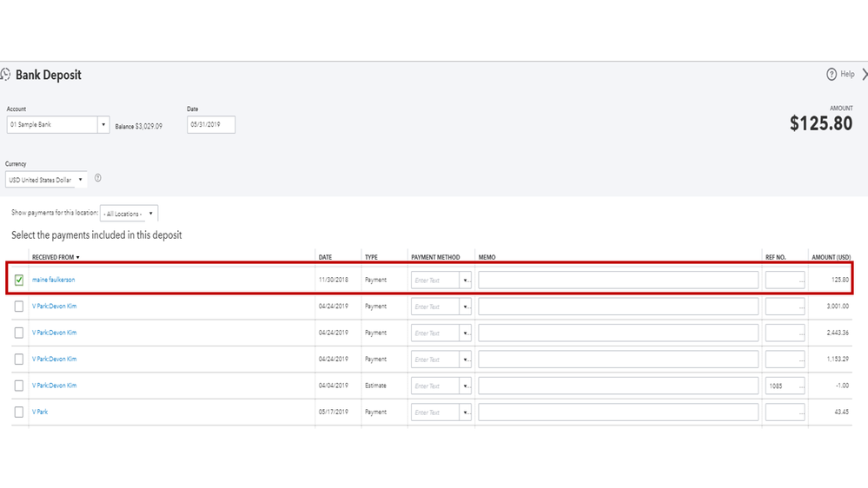Sort by the Received From column header
868x488 pixels.
tap(56, 257)
